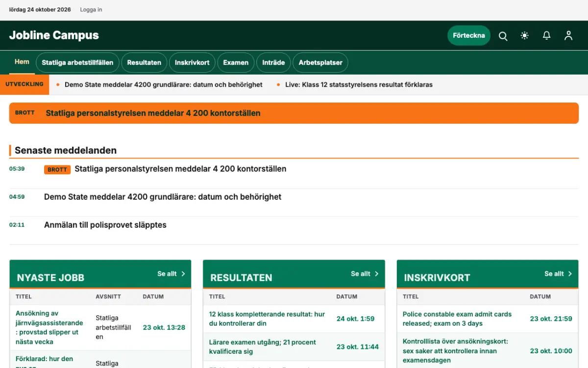Click the BROTT badge in message list
This screenshot has height=368, width=588.
[x=57, y=170]
